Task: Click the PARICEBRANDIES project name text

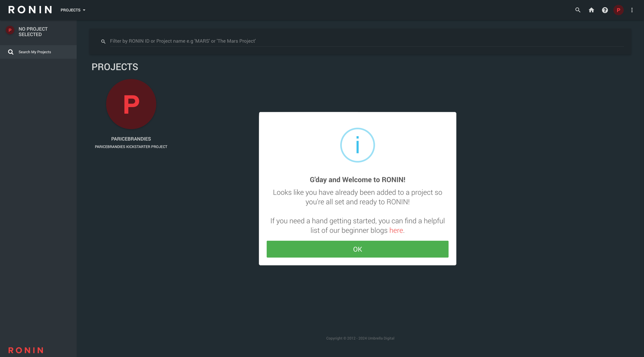Action: (131, 139)
